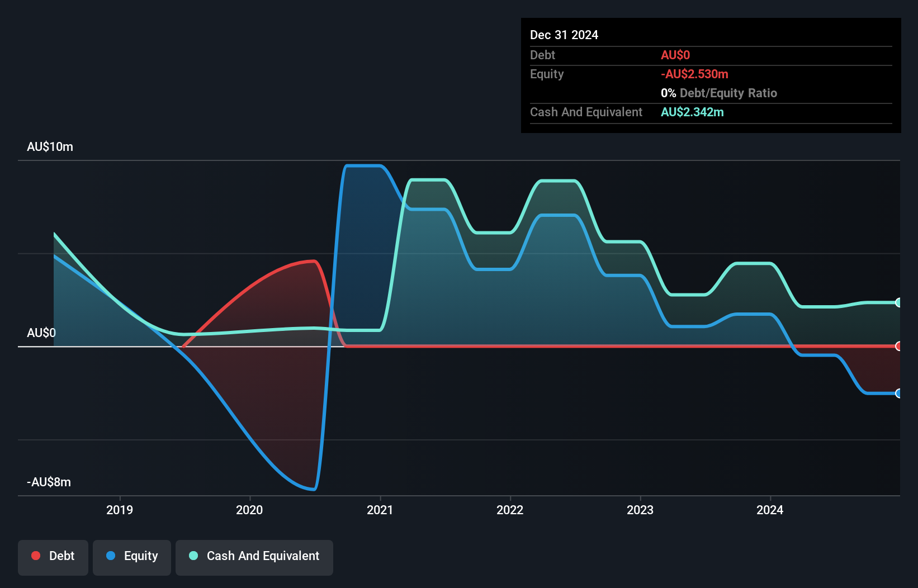The image size is (918, 588).
Task: Click the red Debt endpoint marker
Action: pyautogui.click(x=898, y=346)
